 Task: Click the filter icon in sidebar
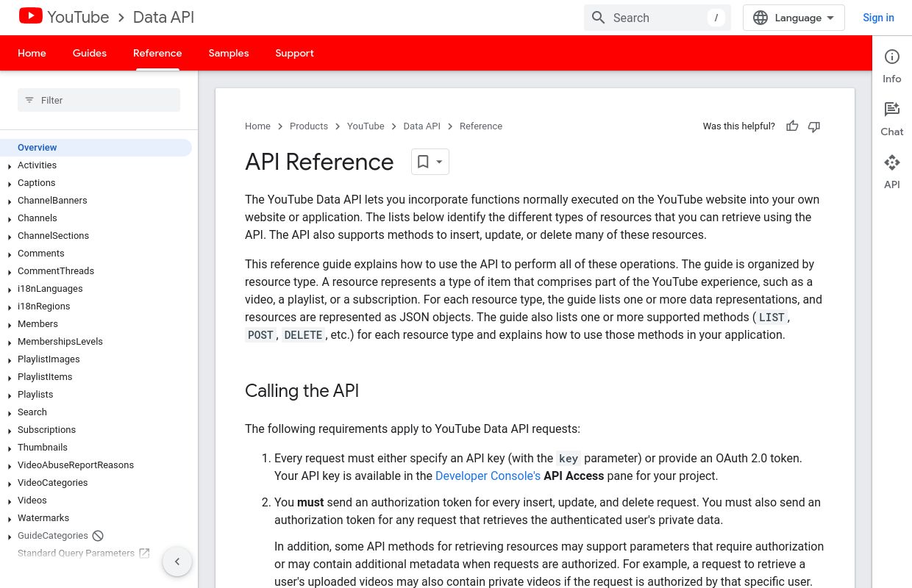(x=29, y=100)
